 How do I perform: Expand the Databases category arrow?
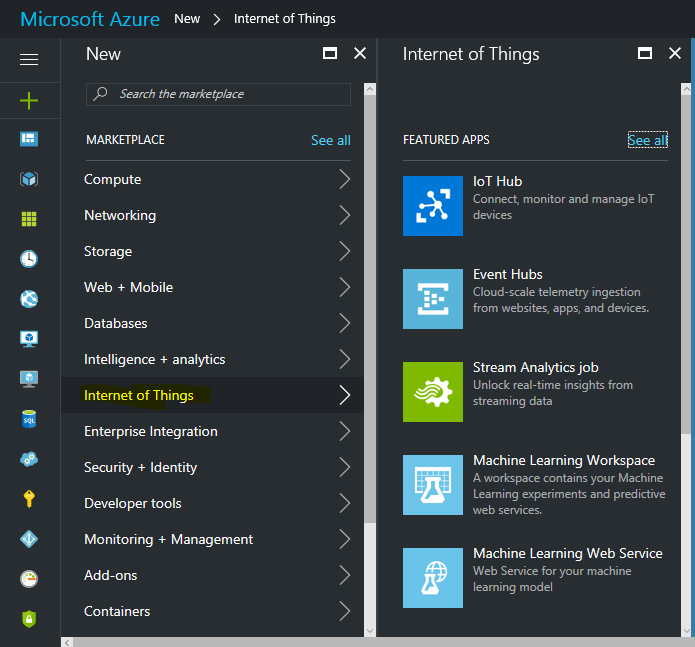click(344, 324)
